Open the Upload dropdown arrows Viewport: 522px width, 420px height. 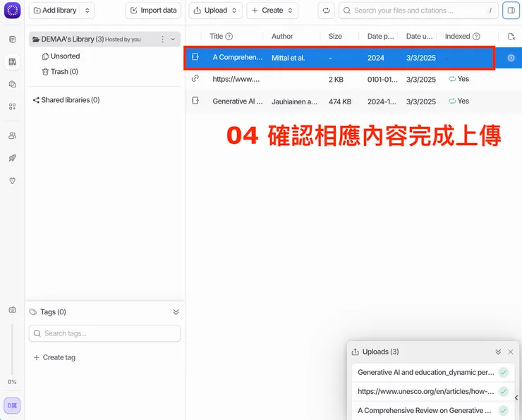coord(234,11)
